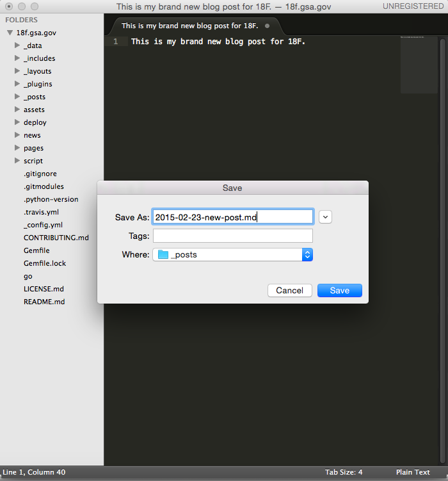Click the Cancel button
This screenshot has height=481, width=448.
[x=289, y=291]
